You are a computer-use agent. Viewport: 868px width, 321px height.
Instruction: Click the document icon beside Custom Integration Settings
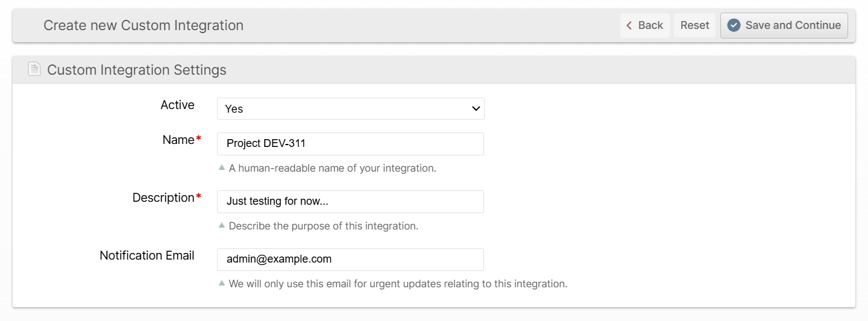point(34,69)
